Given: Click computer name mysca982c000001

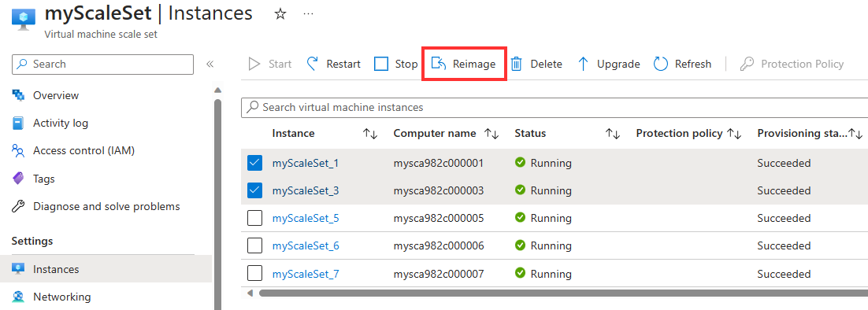Looking at the screenshot, I should point(439,163).
